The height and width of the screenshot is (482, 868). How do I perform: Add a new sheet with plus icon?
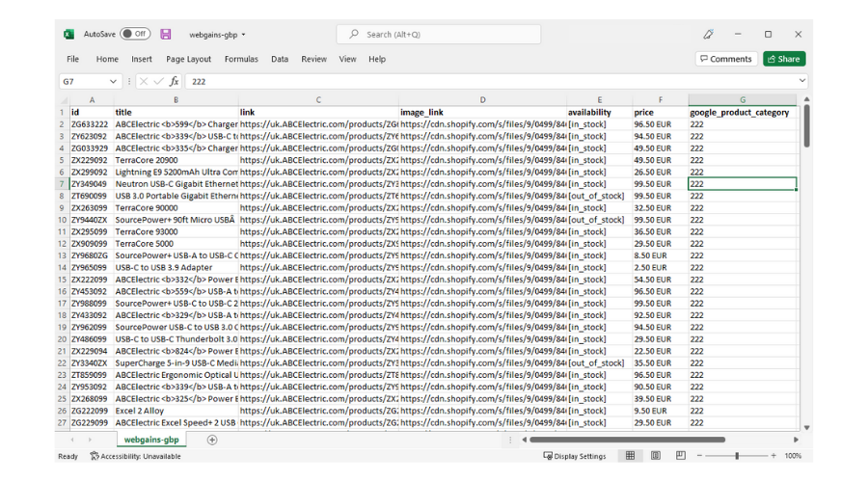coord(212,440)
